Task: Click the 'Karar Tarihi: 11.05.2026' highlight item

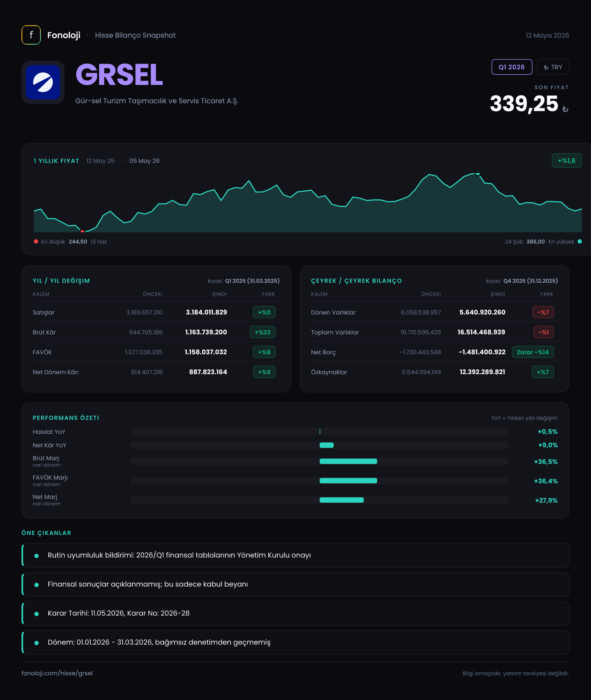Action: (295, 613)
